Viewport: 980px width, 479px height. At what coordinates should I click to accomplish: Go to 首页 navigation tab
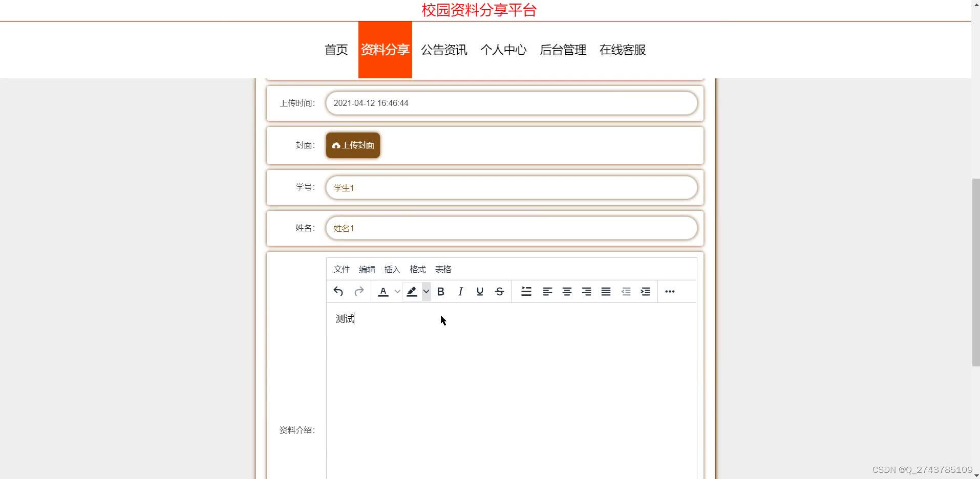336,50
